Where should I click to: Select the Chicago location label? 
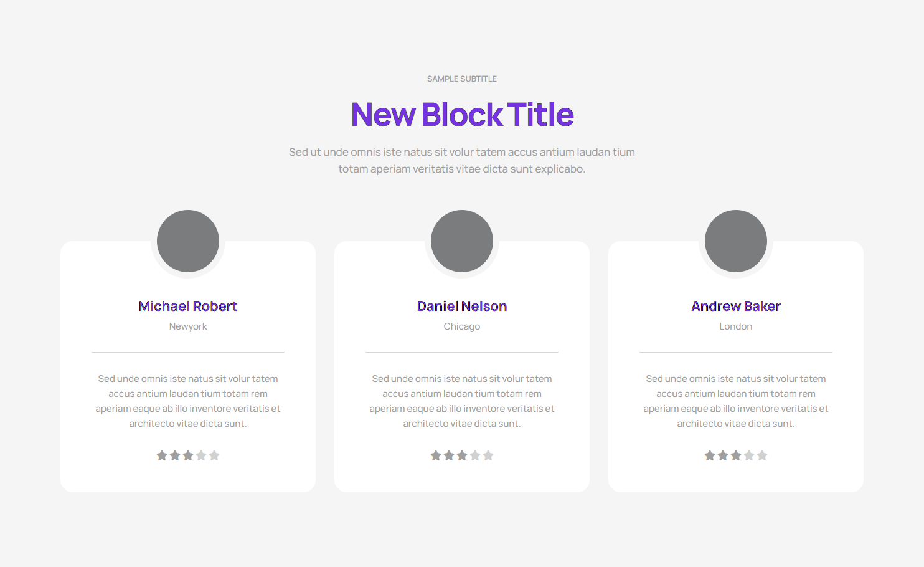(462, 326)
